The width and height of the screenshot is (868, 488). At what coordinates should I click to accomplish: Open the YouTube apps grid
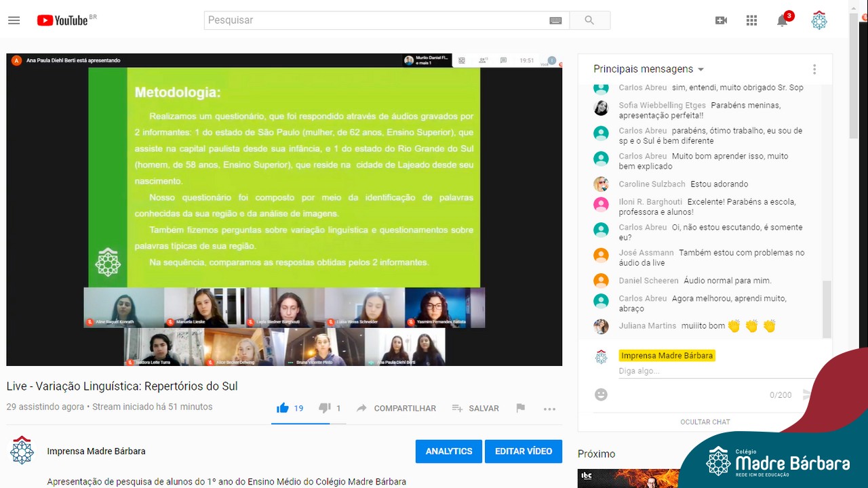point(751,20)
